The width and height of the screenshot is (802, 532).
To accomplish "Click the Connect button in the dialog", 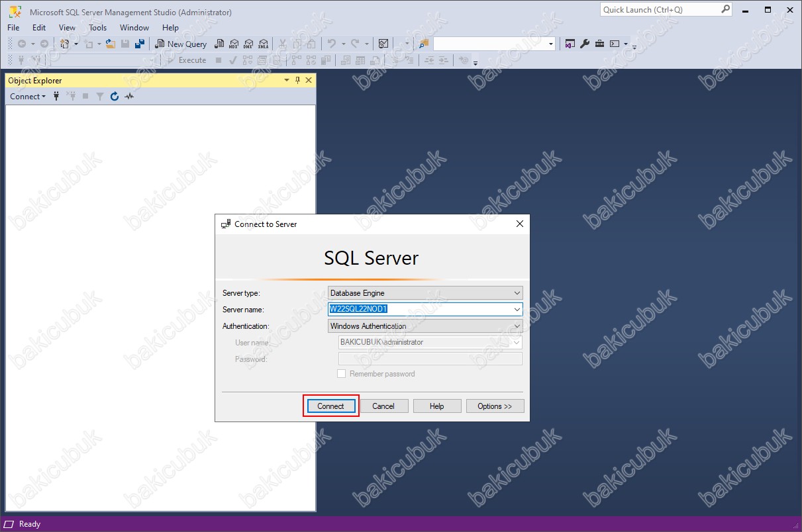I will [x=330, y=406].
